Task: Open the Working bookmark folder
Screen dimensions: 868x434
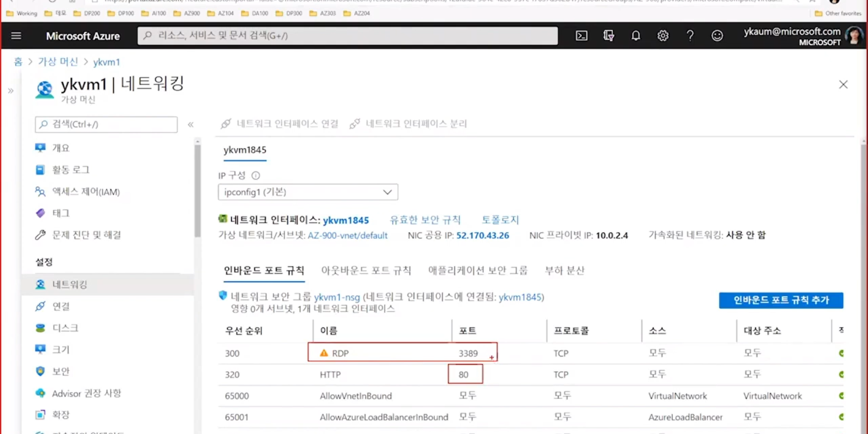Action: click(x=21, y=13)
